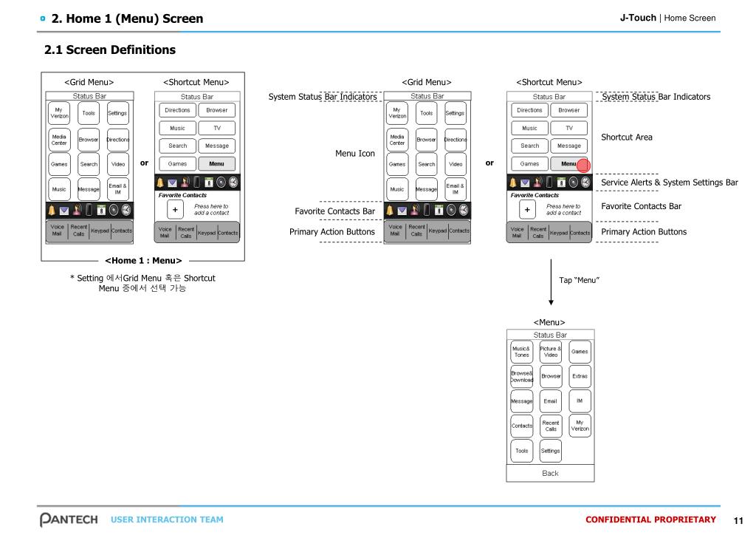
Task: Click page number 11
Action: click(738, 520)
